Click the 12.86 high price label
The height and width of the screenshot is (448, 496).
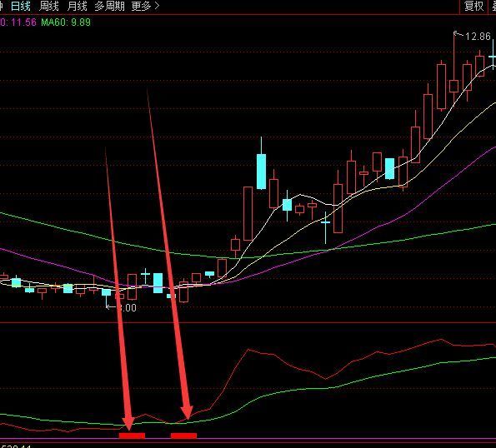click(478, 37)
